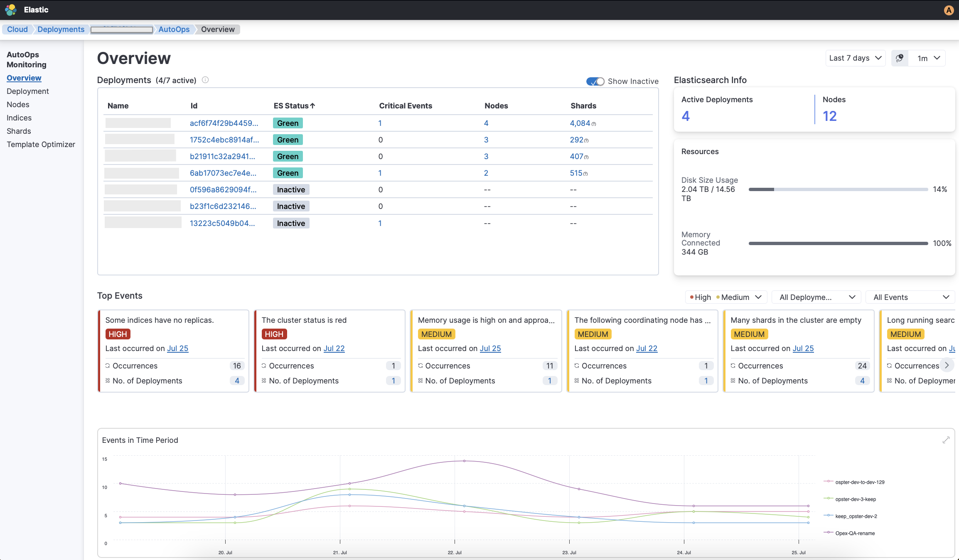Click Jul 22 link on coordinating node card
959x560 pixels.
647,348
